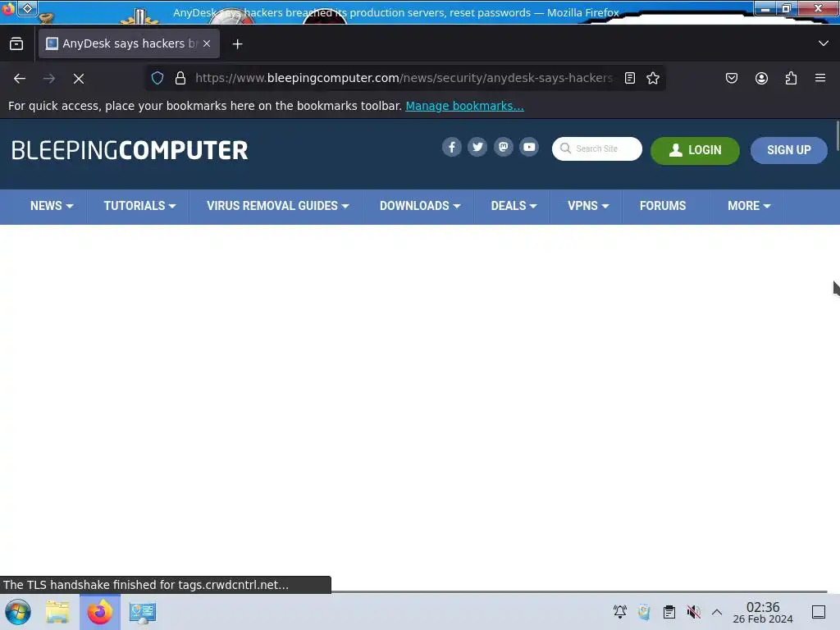Open the Start menu orb
840x630 pixels.
(18, 612)
